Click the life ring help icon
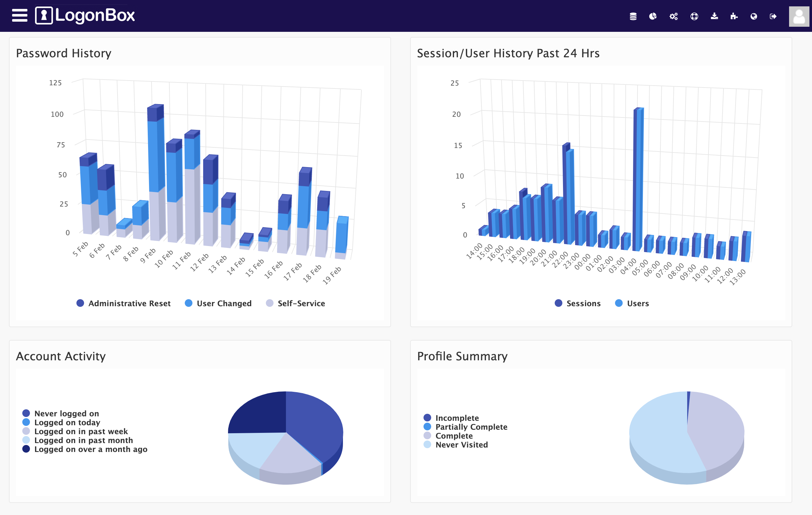Viewport: 812px width, 515px height. [x=694, y=16]
